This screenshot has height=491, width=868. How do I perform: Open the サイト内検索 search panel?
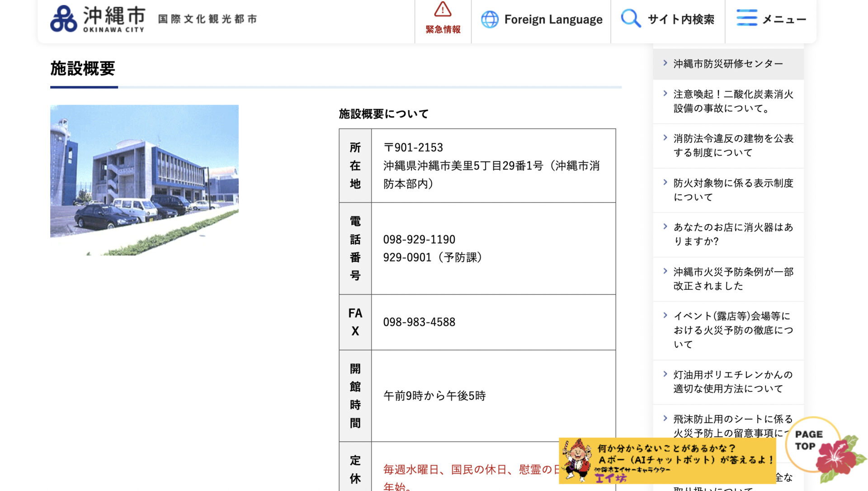pyautogui.click(x=681, y=19)
